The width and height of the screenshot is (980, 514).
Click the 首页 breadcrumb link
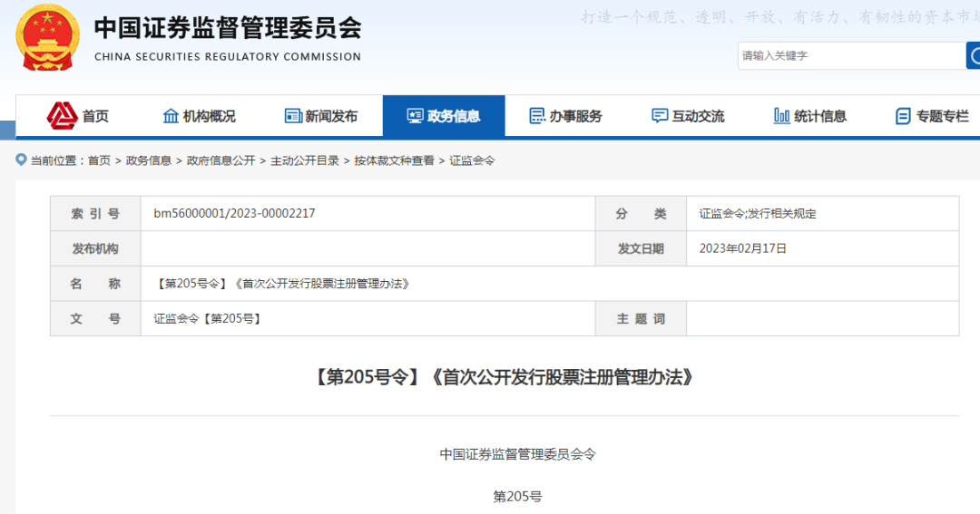click(99, 160)
